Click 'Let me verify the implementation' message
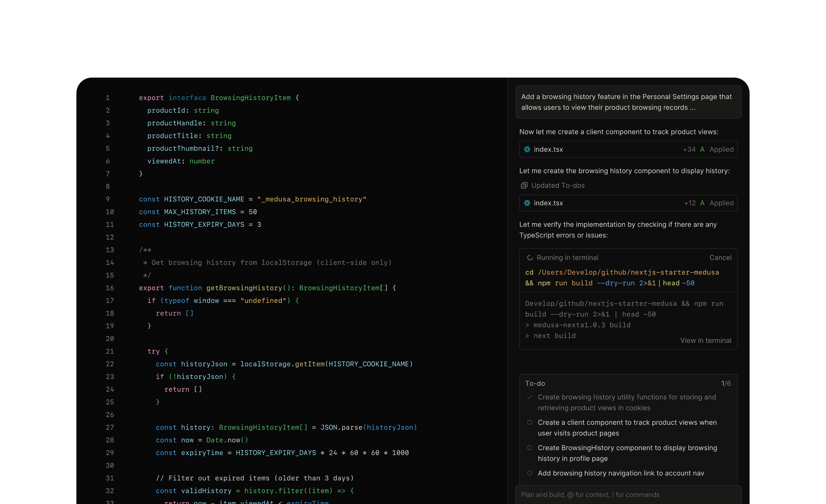The image size is (826, 504). (618, 230)
